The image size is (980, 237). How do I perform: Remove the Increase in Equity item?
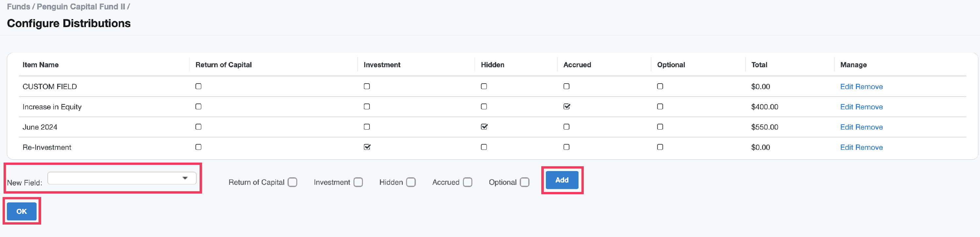869,107
